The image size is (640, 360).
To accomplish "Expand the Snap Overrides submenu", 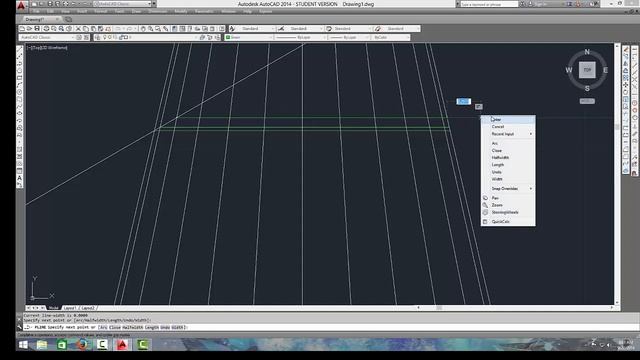I will [508, 189].
